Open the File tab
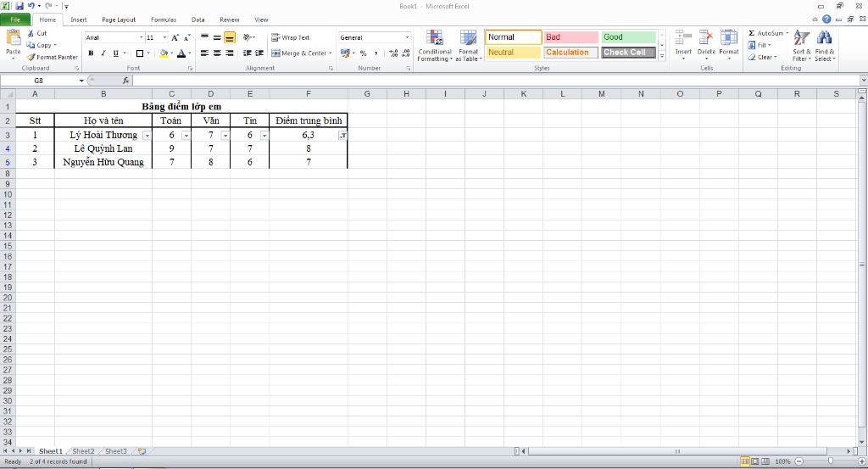The image size is (868, 469). [x=15, y=20]
